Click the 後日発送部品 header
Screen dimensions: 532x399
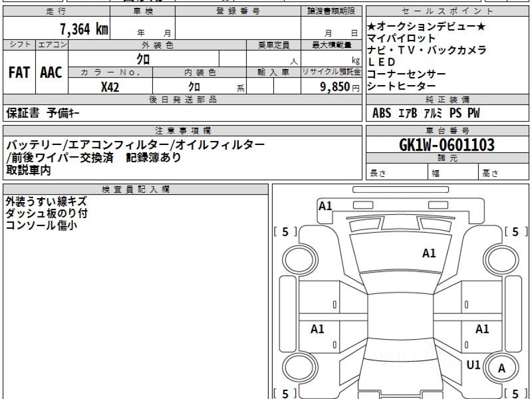[183, 100]
